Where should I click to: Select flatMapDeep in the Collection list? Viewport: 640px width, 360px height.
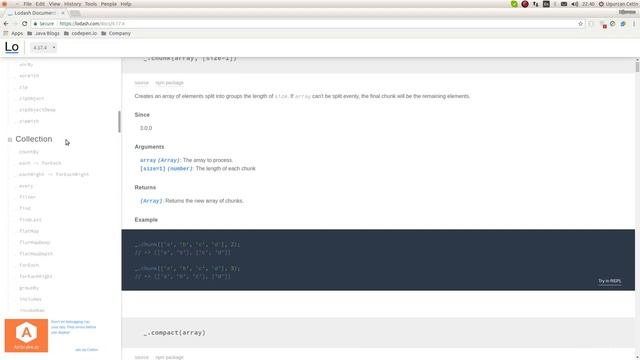[34, 242]
